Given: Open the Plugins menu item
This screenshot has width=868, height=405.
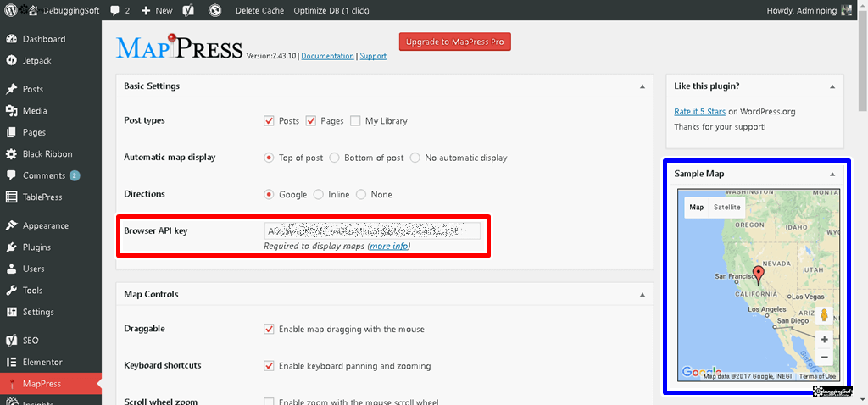Looking at the screenshot, I should 51,247.
